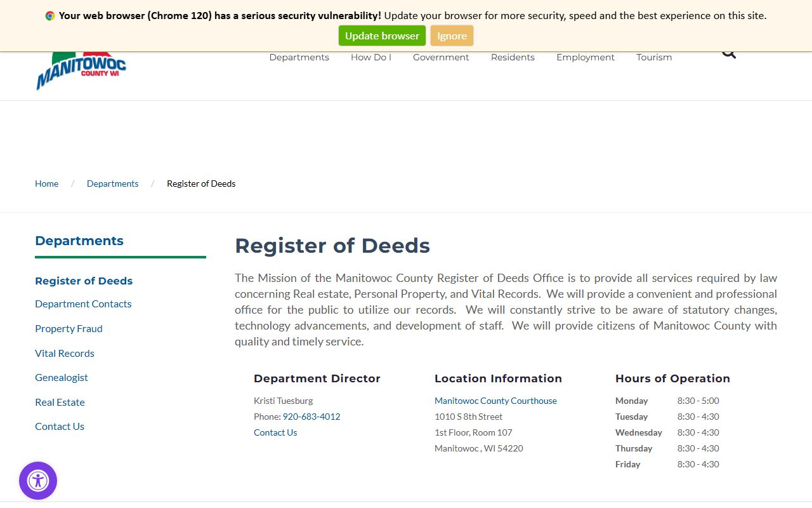Open the Departments navigation menu
Image resolution: width=812 pixels, height=508 pixels.
[299, 57]
